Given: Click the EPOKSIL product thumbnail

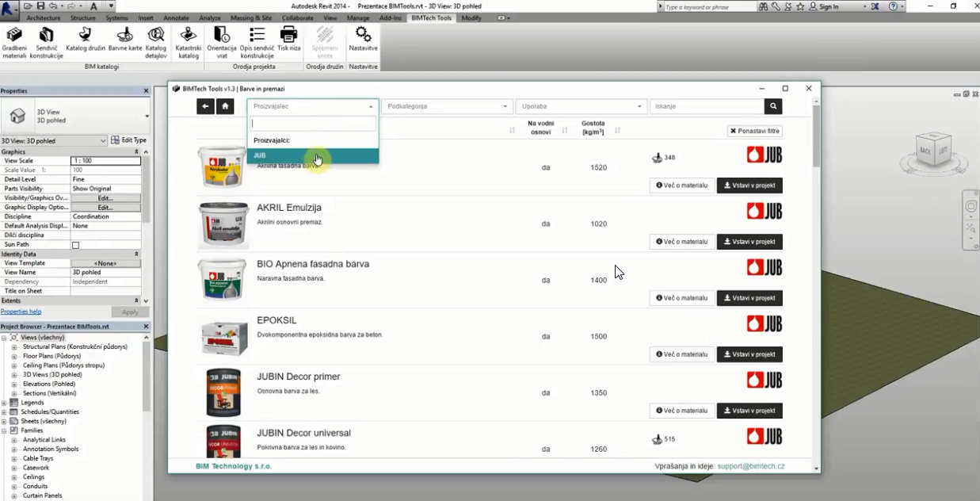Looking at the screenshot, I should [223, 337].
